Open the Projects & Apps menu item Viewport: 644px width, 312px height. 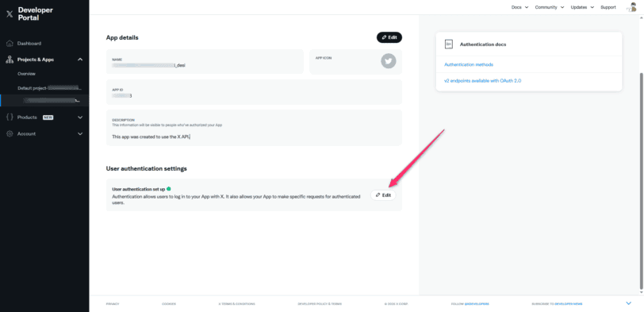pyautogui.click(x=36, y=60)
